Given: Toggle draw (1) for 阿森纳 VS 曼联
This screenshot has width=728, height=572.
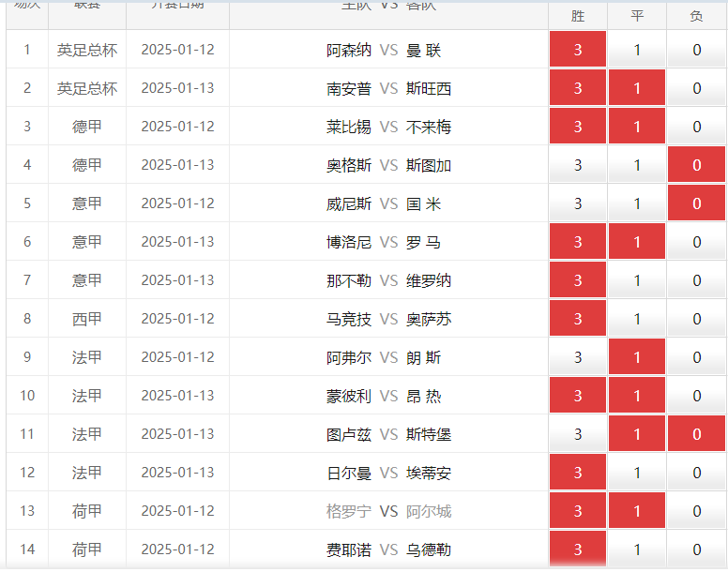Looking at the screenshot, I should pos(637,49).
